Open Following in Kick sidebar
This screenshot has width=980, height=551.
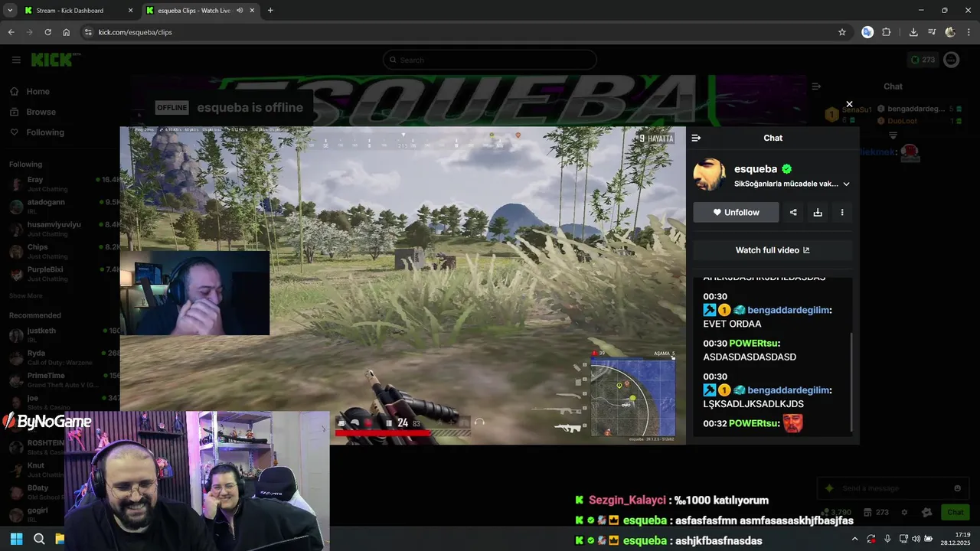[37, 132]
